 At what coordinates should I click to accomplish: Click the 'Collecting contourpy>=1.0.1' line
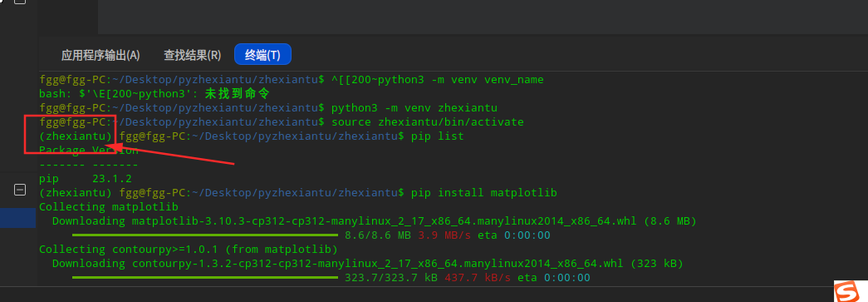(x=189, y=249)
